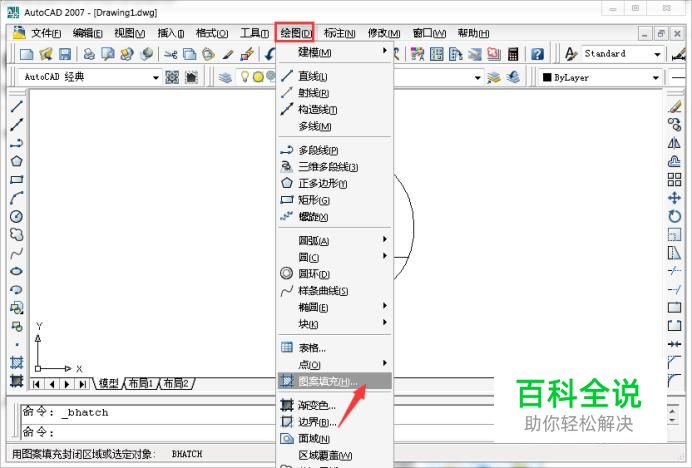This screenshot has width=692, height=468.
Task: Expand the 点(O) submenu
Action: click(335, 365)
